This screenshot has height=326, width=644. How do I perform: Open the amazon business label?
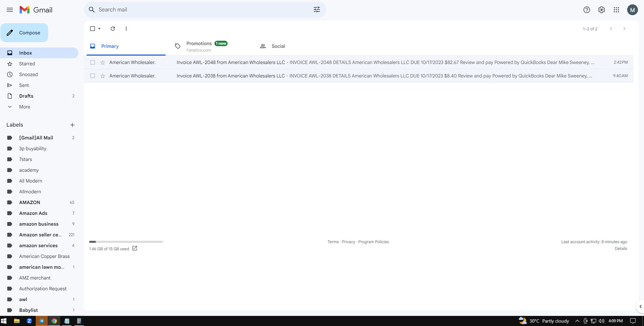coord(39,224)
